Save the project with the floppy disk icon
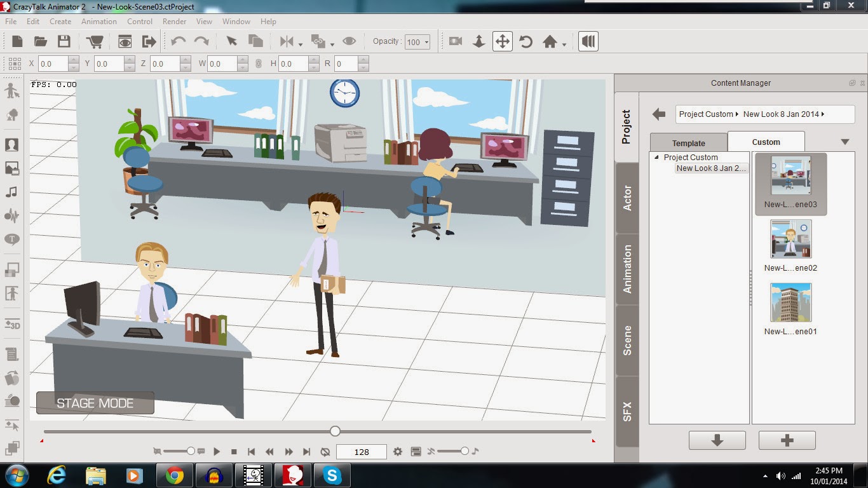868x488 pixels. (64, 41)
